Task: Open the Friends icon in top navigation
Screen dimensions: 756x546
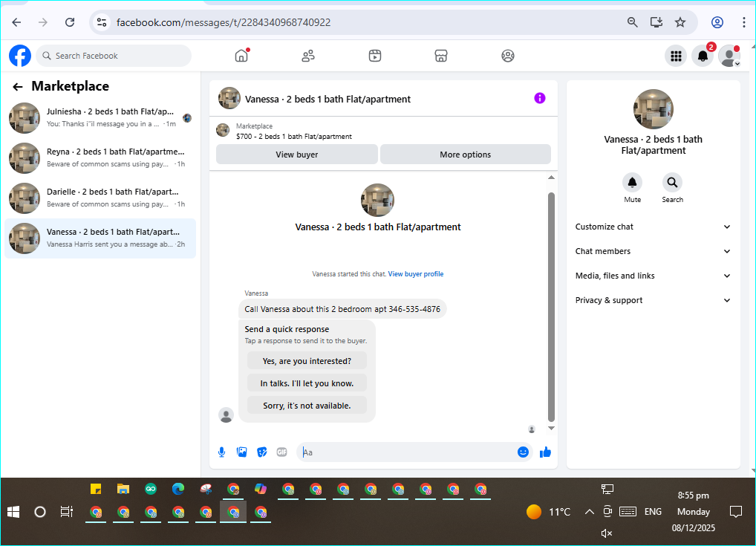Action: pos(308,56)
